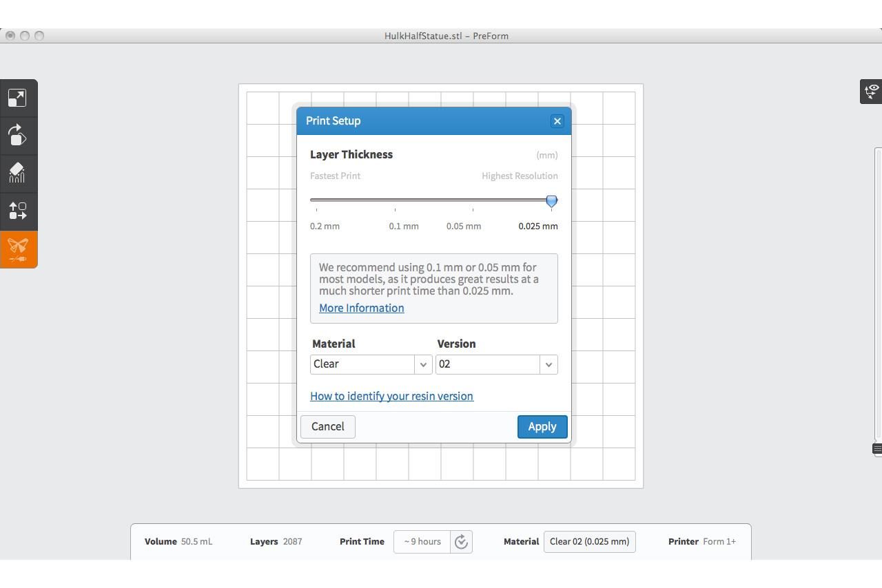Select the Size/scale tool in left toolbar
Viewport: 882px width, 588px height.
(x=17, y=98)
